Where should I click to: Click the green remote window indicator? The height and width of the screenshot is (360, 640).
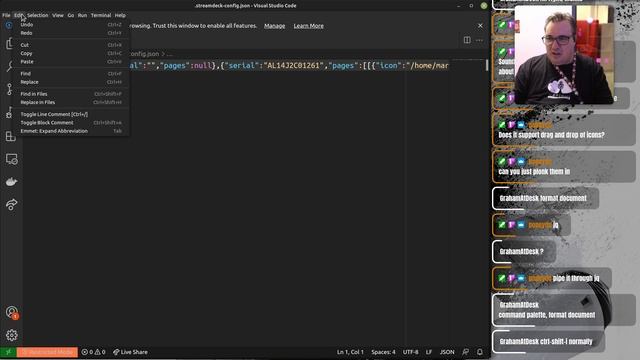point(8,352)
